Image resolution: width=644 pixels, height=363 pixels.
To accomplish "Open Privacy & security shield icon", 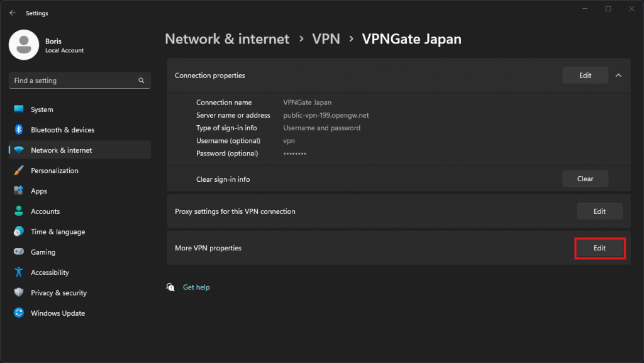I will 19,293.
